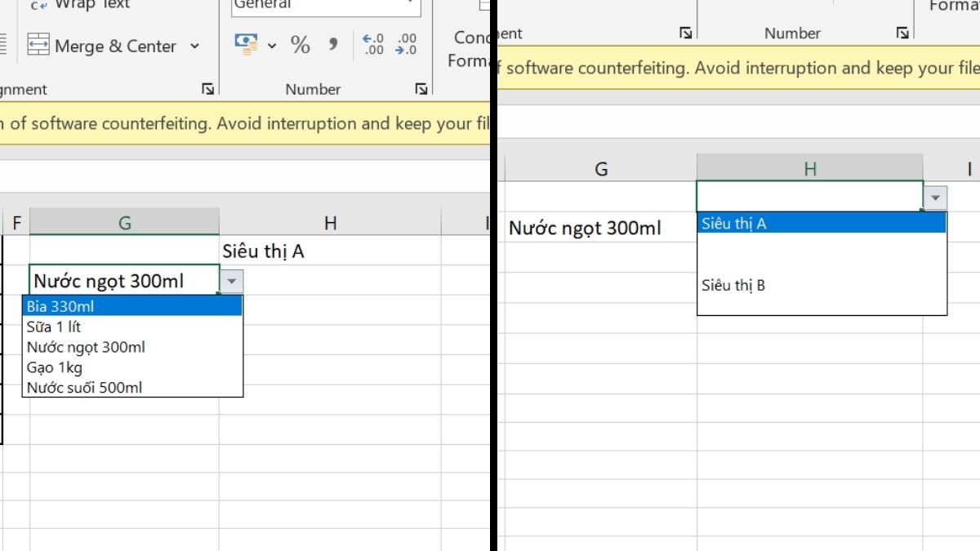Viewport: 980px width, 551px height.
Task: Open Conditional Formatting in left window
Action: (x=470, y=47)
